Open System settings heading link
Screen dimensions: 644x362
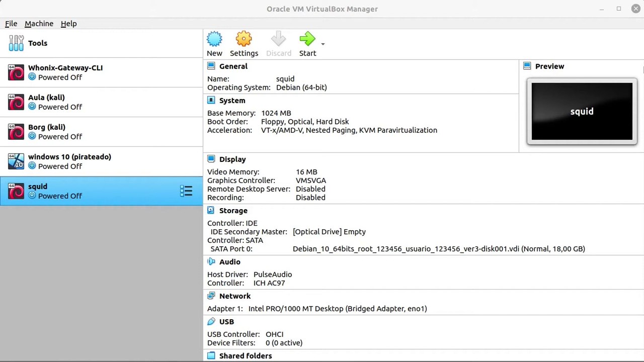pos(232,101)
